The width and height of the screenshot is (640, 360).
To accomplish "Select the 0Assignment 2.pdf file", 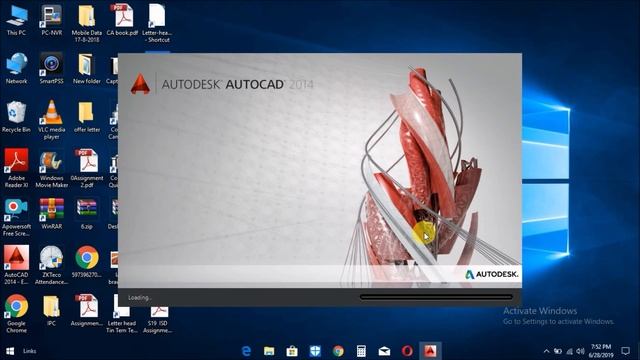I will pos(87,169).
